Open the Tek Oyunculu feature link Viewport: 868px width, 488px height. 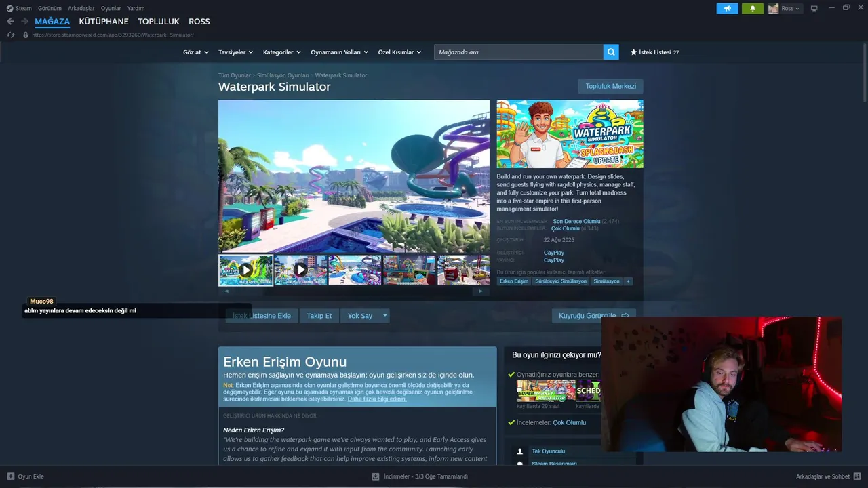pyautogui.click(x=548, y=451)
